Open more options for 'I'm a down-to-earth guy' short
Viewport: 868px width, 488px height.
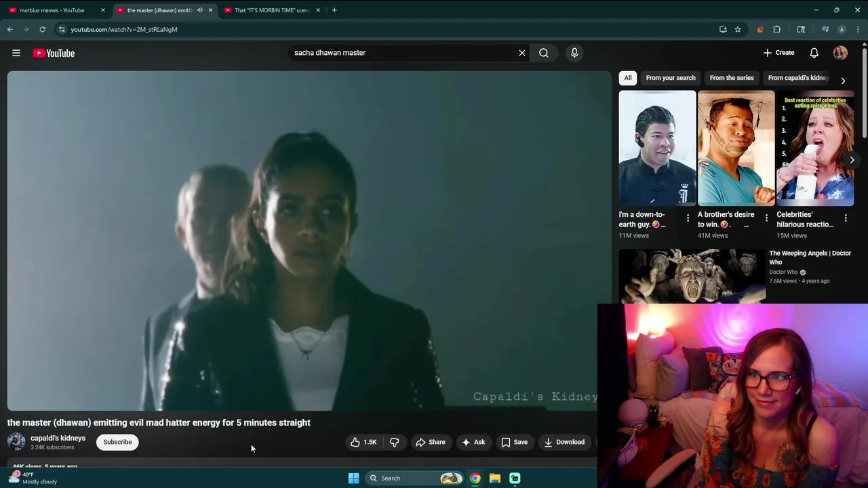pyautogui.click(x=688, y=218)
